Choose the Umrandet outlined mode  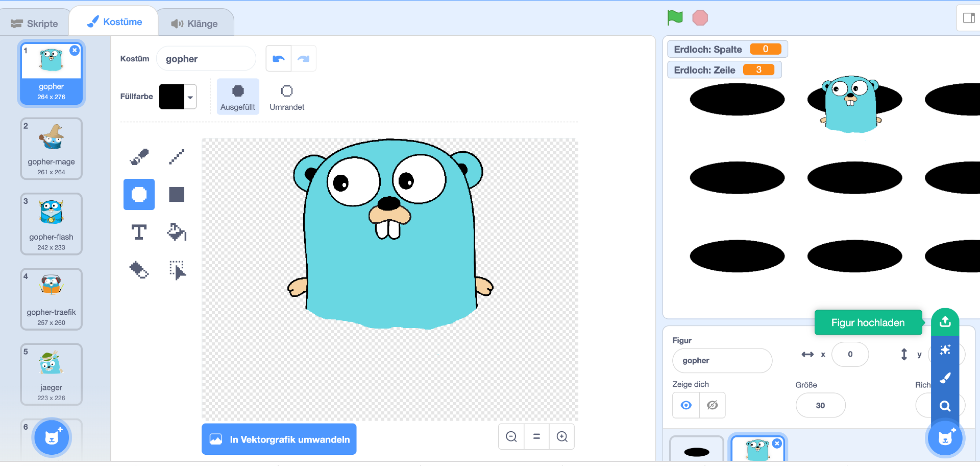coord(287,97)
